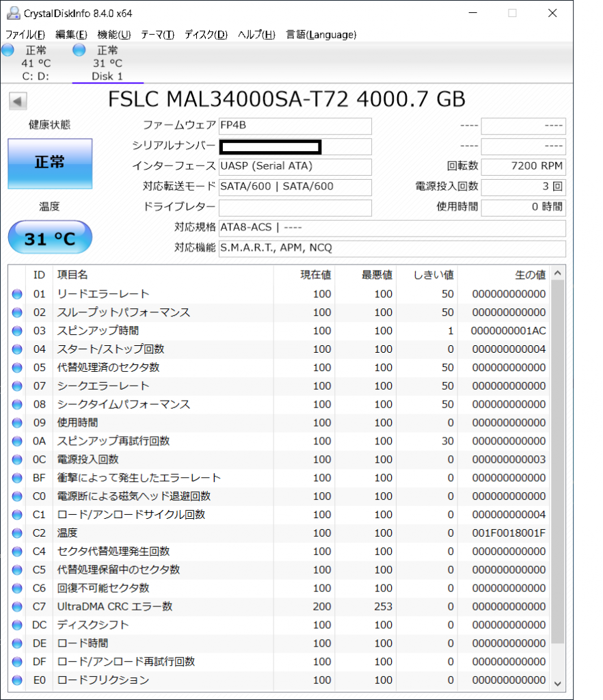Click the 生の値 column header
603x700 pixels.
pos(503,275)
